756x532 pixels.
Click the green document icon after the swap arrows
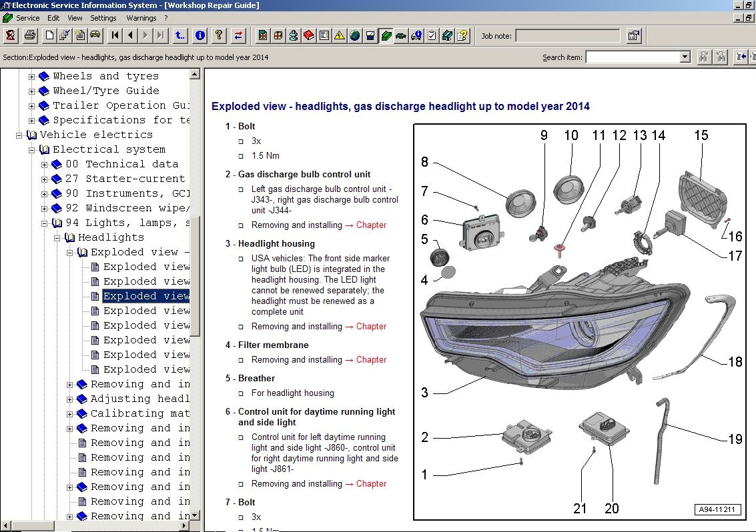point(263,35)
